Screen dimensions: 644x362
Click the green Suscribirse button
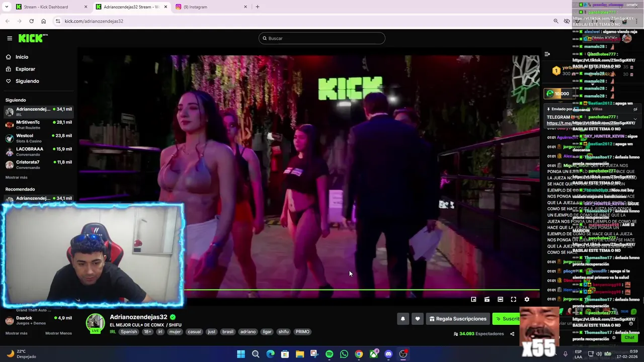tap(507, 319)
